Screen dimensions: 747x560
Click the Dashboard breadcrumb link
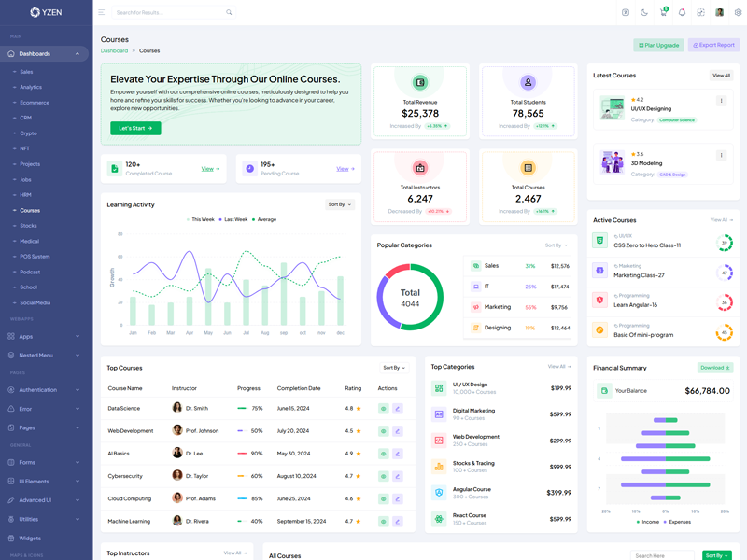114,50
